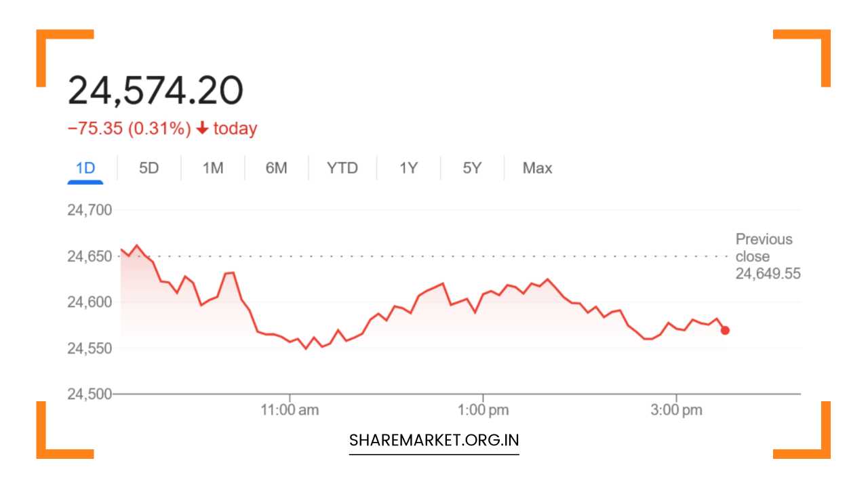Switch to the 5D chart view
Image resolution: width=868 pixels, height=488 pixels.
[149, 168]
